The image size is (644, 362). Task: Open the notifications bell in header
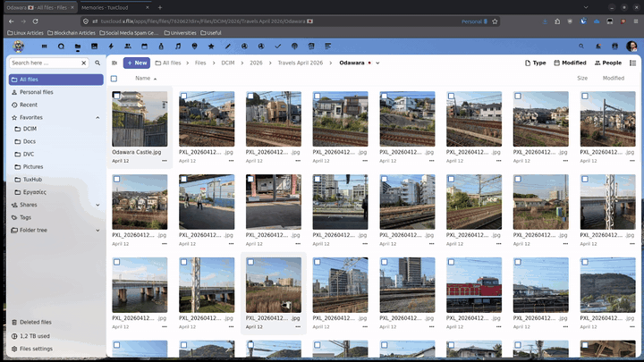[598, 46]
